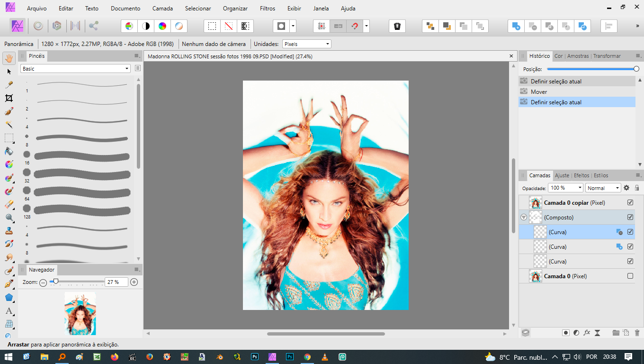Open the Normal blend mode dropdown
644x364 pixels.
[603, 188]
